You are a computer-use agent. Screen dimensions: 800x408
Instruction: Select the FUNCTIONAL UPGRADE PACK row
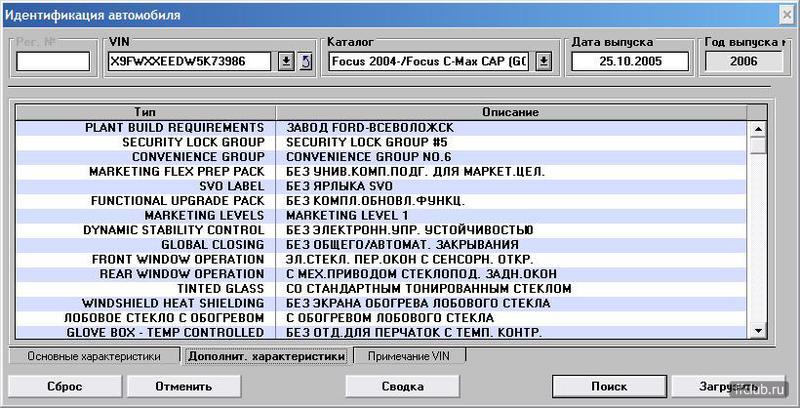(381, 201)
